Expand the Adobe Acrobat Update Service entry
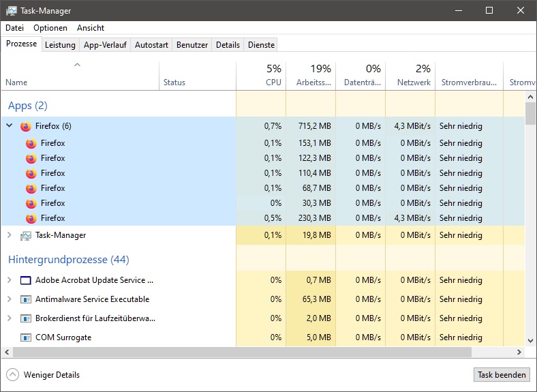537x392 pixels. (10, 280)
